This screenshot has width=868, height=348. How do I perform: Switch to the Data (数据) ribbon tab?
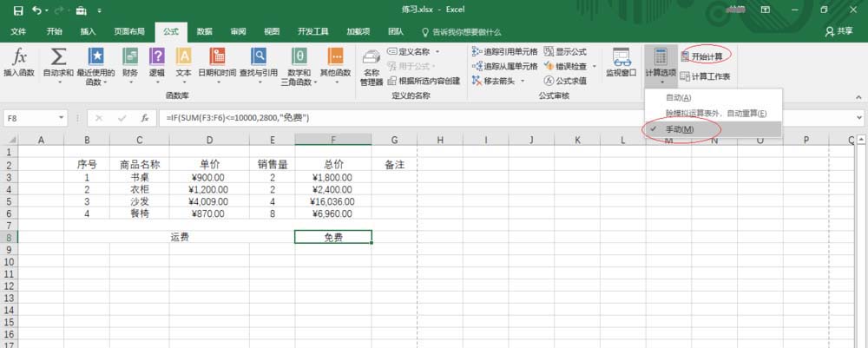[204, 30]
